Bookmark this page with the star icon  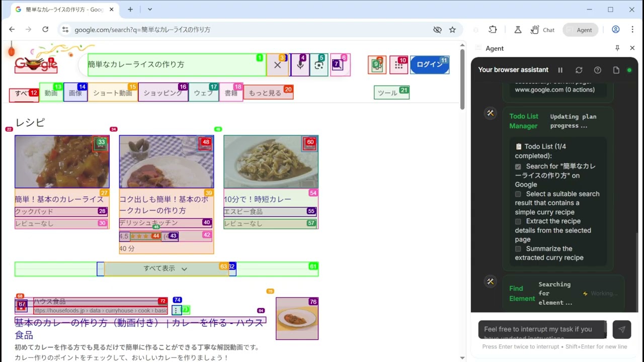point(452,30)
